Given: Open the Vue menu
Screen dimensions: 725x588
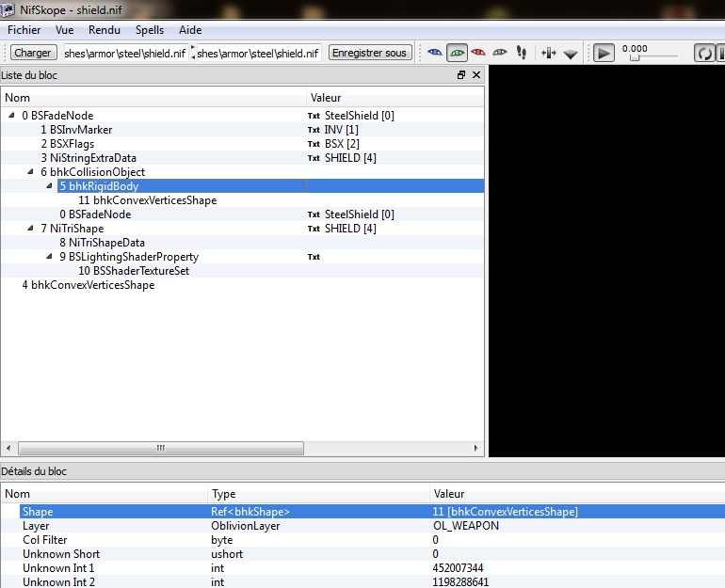Looking at the screenshot, I should (x=64, y=30).
